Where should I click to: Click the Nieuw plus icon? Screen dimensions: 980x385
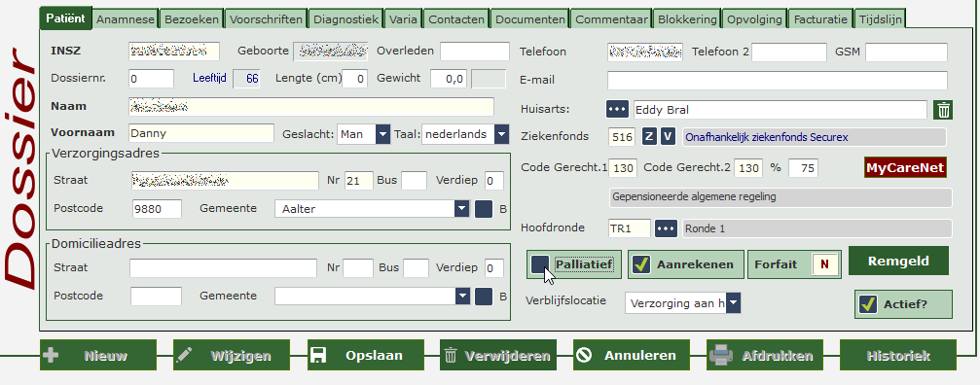pos(52,356)
